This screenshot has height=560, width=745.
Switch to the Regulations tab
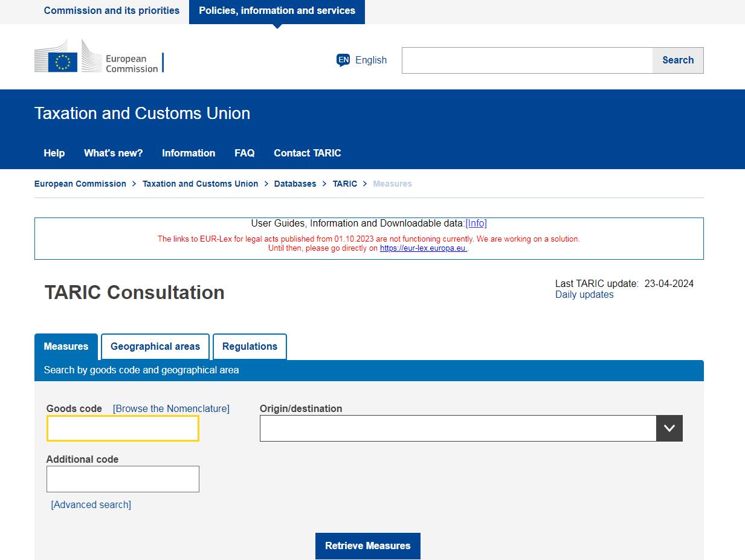point(250,347)
